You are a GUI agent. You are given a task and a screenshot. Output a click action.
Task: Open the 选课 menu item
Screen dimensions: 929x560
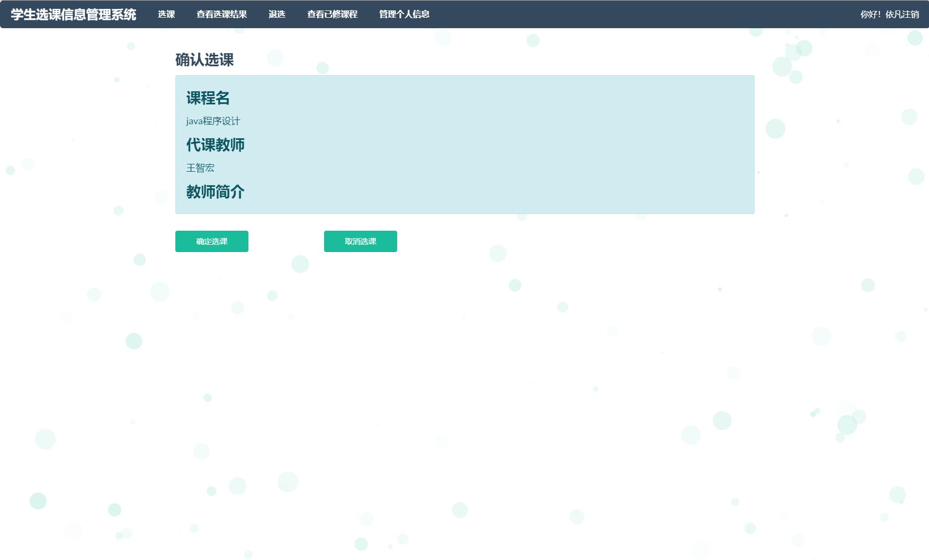166,14
